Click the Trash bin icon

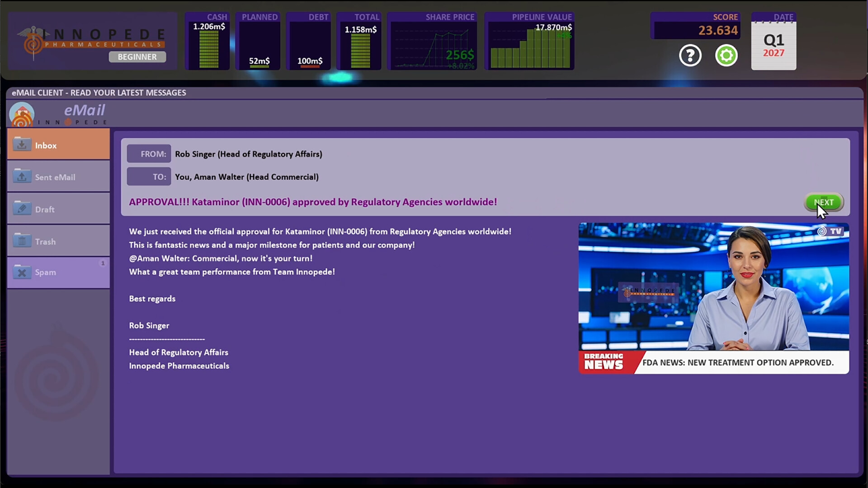click(22, 240)
